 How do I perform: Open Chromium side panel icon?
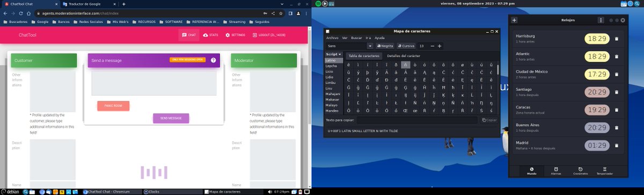point(290,13)
